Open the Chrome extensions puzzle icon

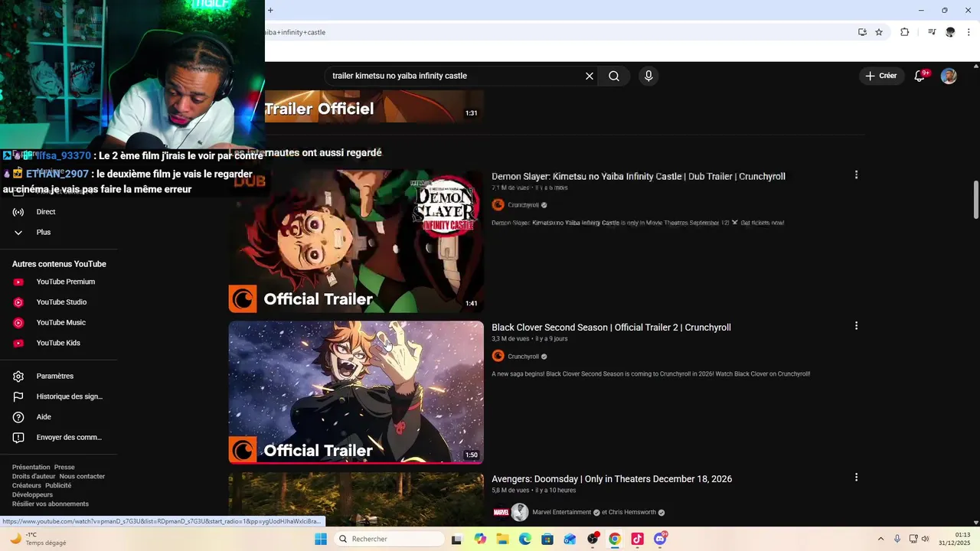(904, 32)
